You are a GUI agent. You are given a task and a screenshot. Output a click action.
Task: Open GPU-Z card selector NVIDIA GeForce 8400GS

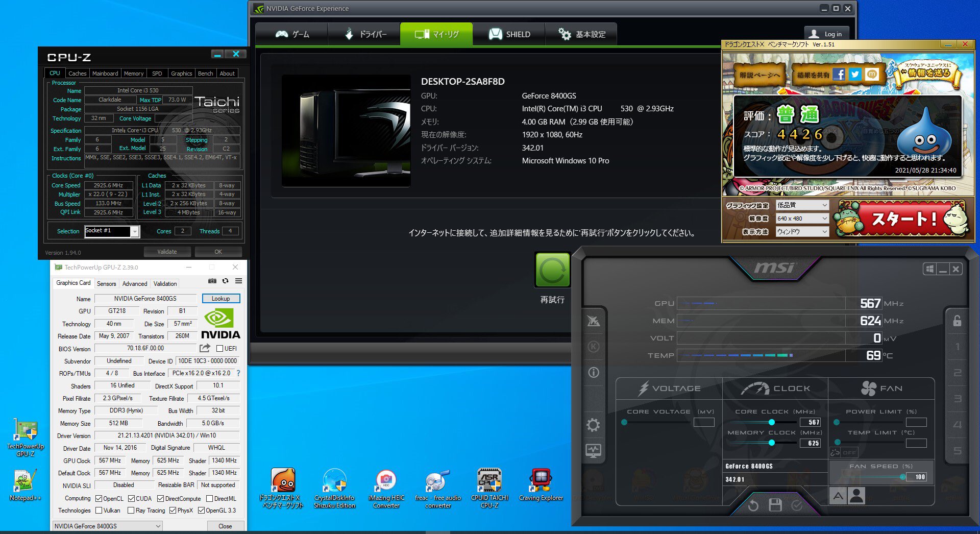point(108,526)
